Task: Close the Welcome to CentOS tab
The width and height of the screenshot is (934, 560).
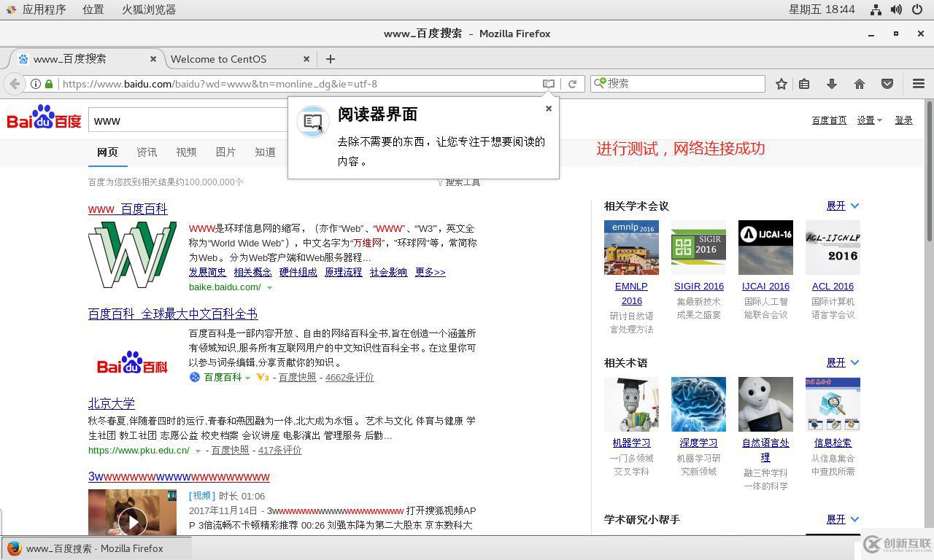Action: click(x=306, y=59)
